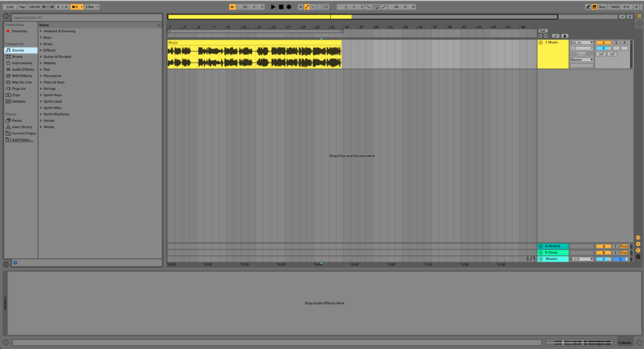This screenshot has width=644, height=349.
Task: Toggle the Follow playback button
Action: [x=233, y=7]
